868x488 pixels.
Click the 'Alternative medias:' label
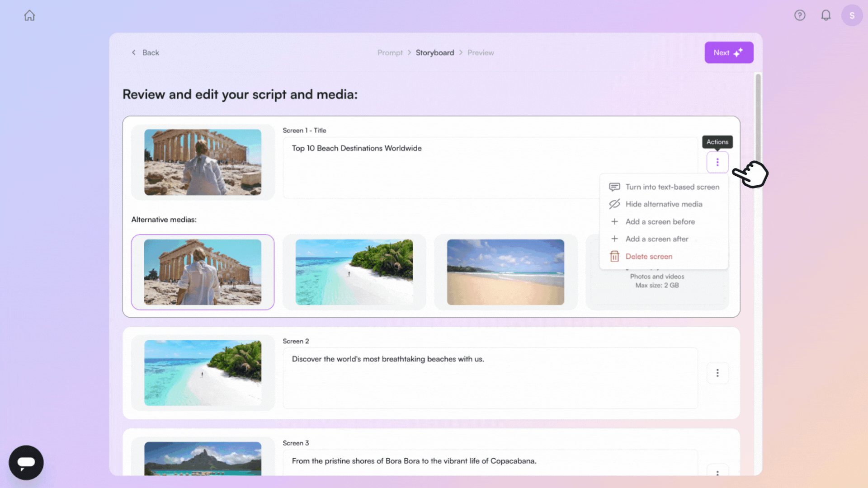(164, 220)
